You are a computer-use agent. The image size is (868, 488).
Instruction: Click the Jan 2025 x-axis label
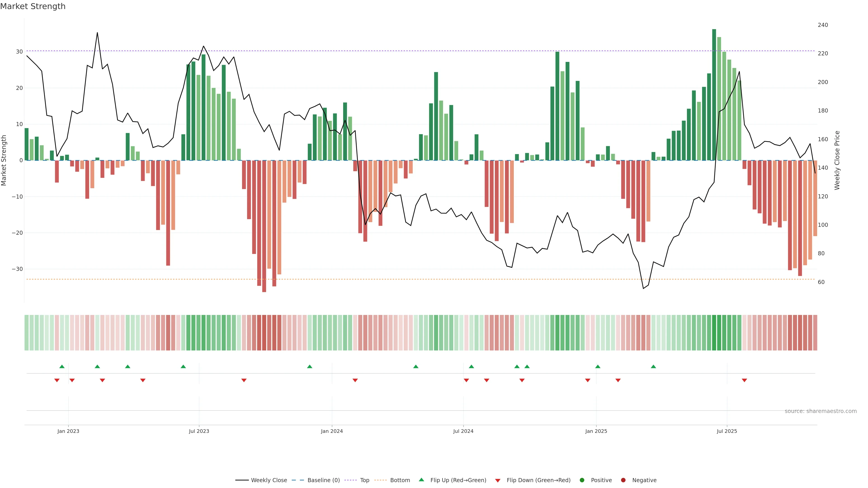(596, 431)
